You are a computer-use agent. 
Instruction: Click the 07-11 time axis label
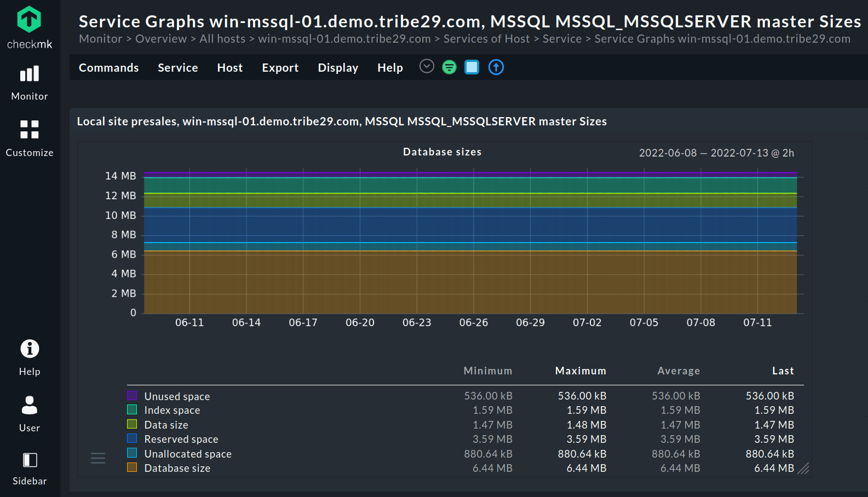pyautogui.click(x=757, y=323)
